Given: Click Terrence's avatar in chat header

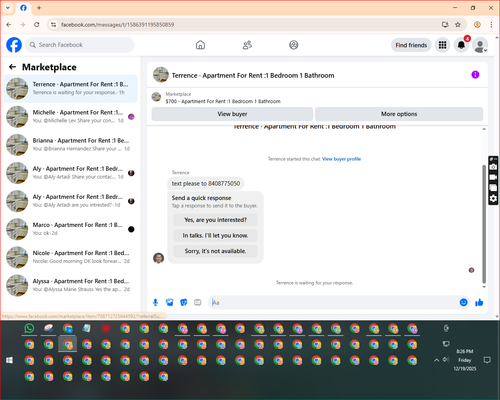Looking at the screenshot, I should [x=161, y=75].
